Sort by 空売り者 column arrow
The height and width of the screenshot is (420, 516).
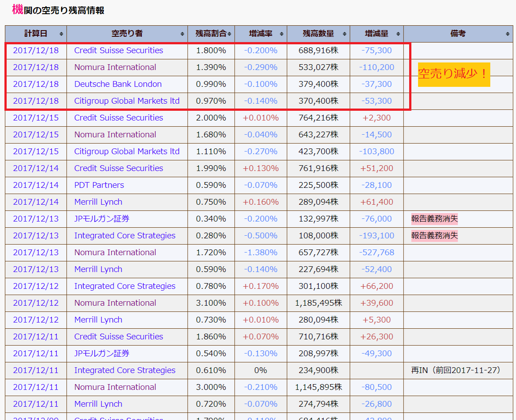coord(182,34)
